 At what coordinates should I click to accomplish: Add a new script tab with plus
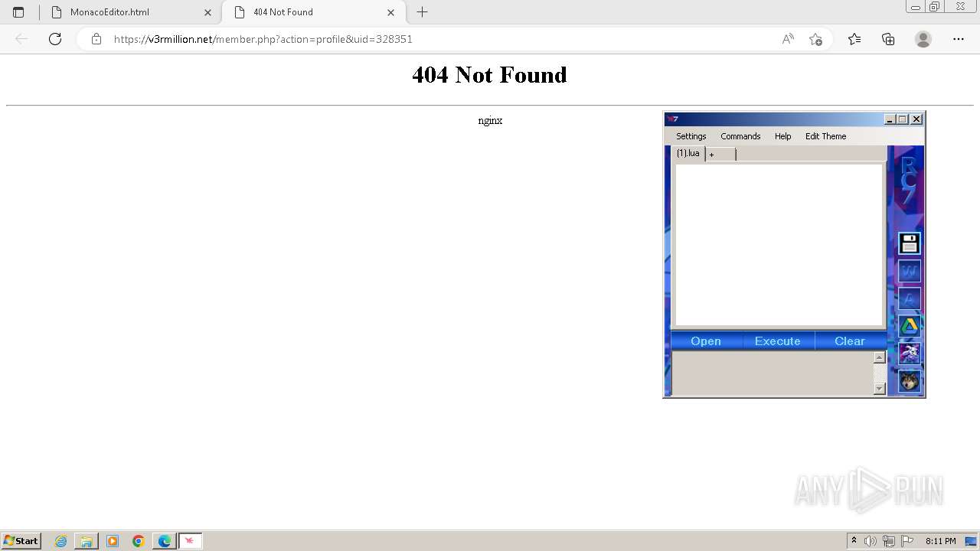click(x=720, y=155)
